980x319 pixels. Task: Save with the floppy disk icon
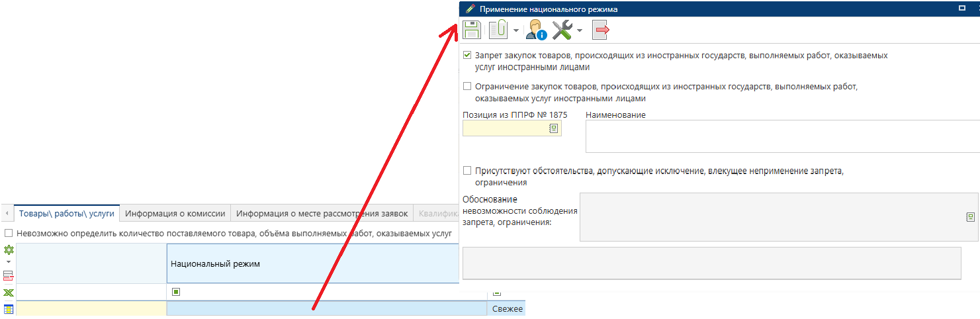pos(471,30)
